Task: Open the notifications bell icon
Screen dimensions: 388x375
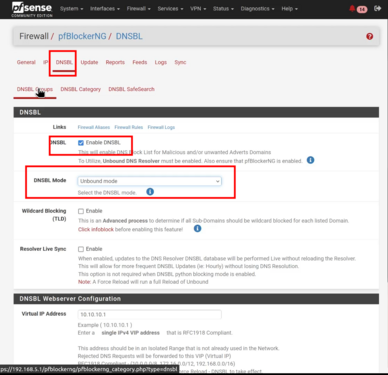Action: tap(352, 8)
